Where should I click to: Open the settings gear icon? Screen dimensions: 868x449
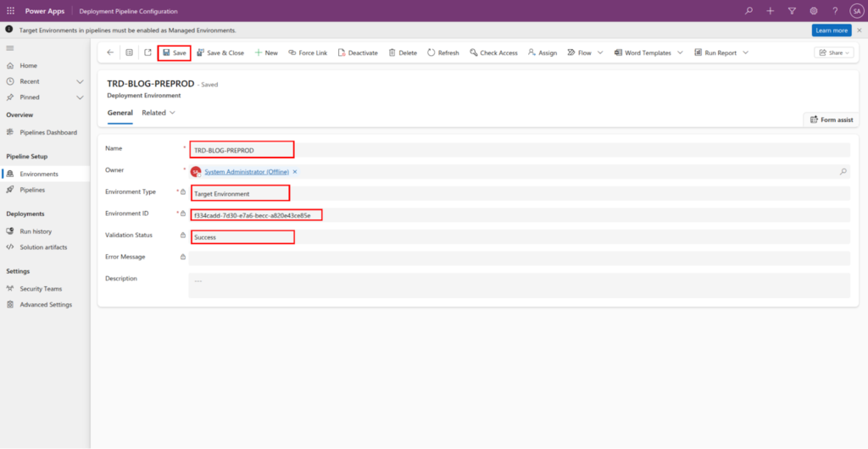click(x=814, y=11)
